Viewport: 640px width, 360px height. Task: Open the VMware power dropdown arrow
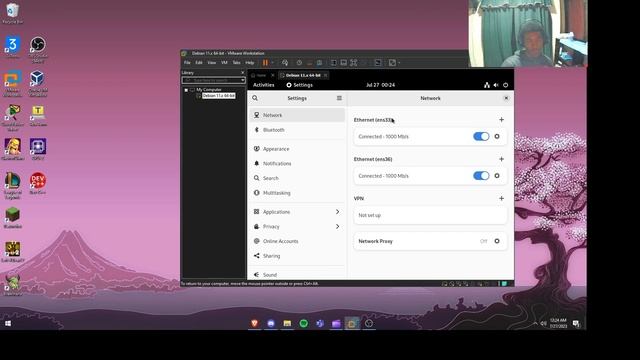click(x=272, y=63)
